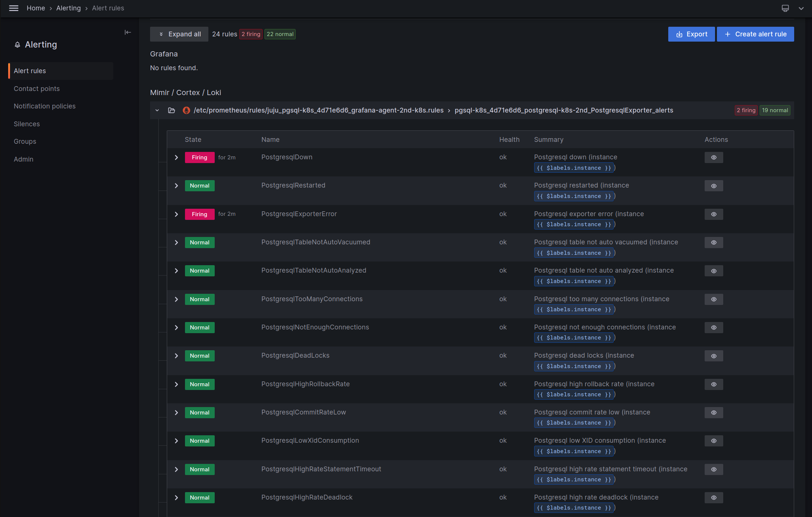Click the eye icon on PostgresqlHighRateDeadlock row
Image resolution: width=812 pixels, height=517 pixels.
coord(713,497)
